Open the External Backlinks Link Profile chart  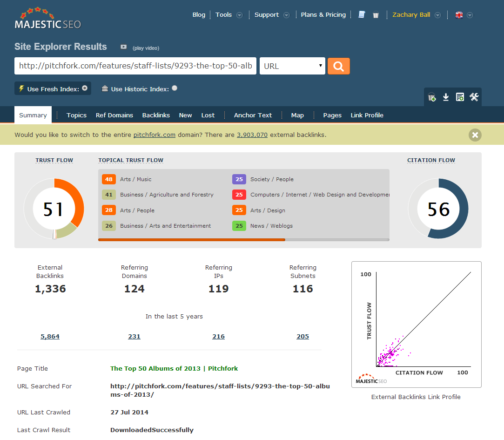(416, 324)
